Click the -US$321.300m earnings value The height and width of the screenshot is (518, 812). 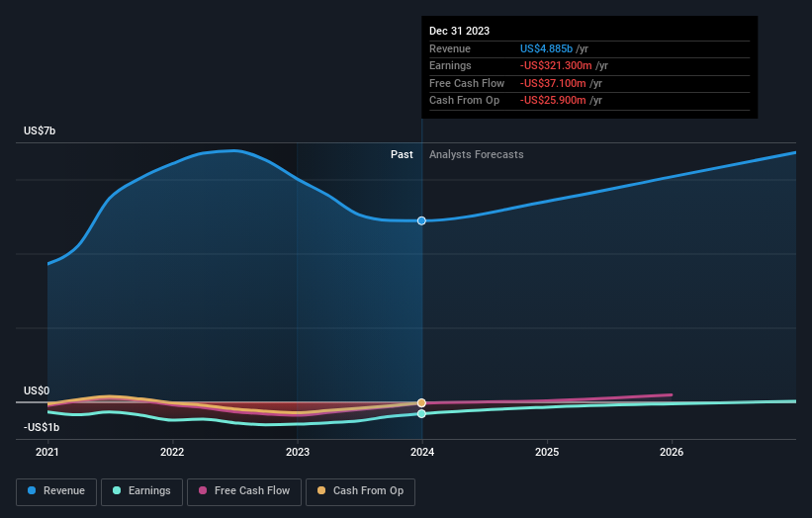pyautogui.click(x=556, y=65)
